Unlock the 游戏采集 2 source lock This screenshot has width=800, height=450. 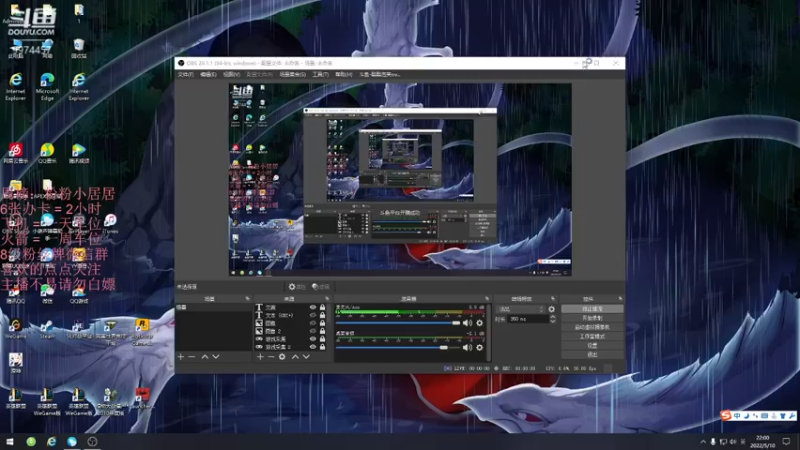(x=322, y=347)
